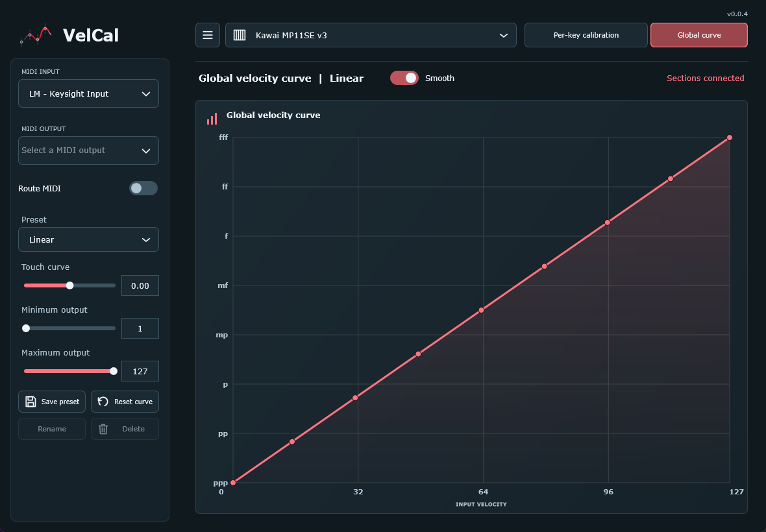Select the curve control point at input 32

[x=355, y=398]
